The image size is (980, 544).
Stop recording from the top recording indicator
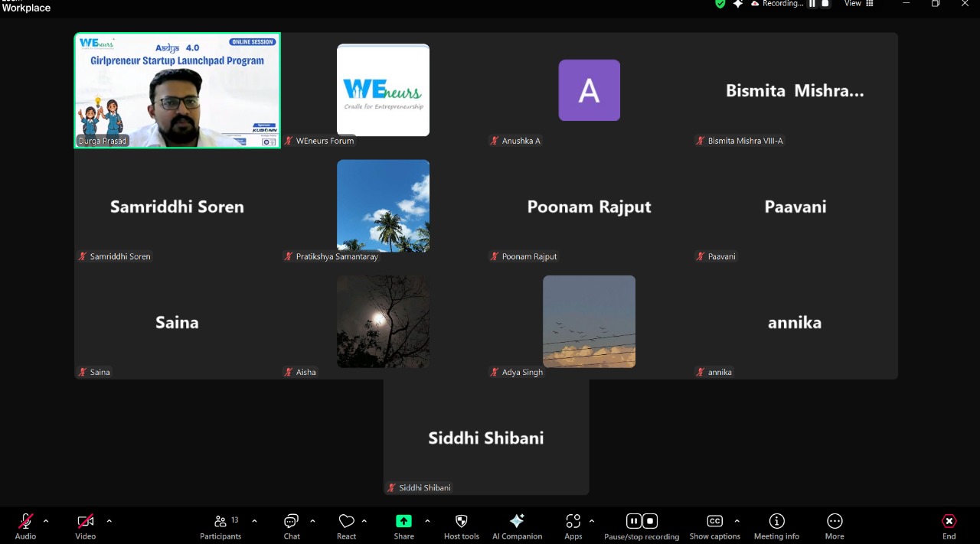(825, 4)
